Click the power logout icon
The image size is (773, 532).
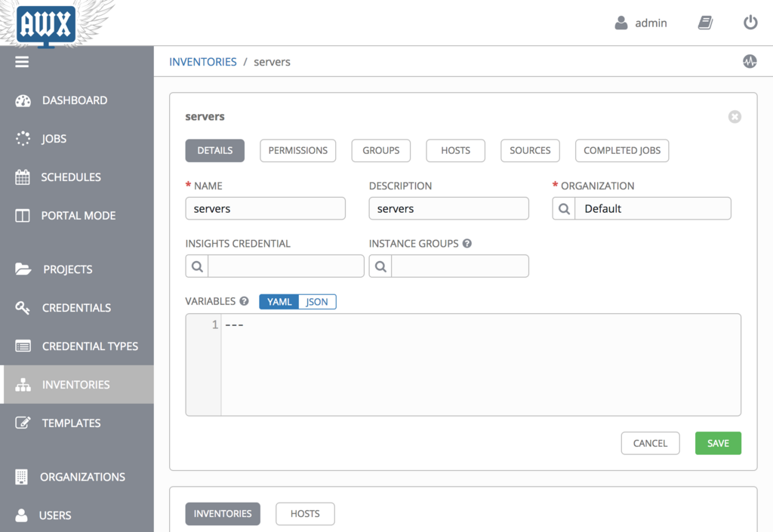tap(750, 23)
